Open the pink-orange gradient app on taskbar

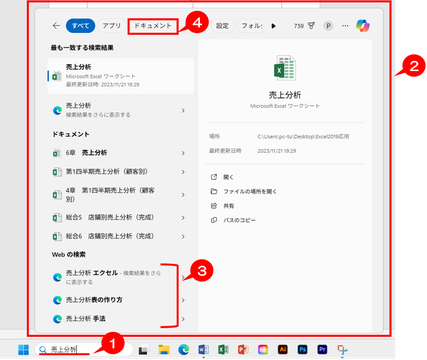263,350
